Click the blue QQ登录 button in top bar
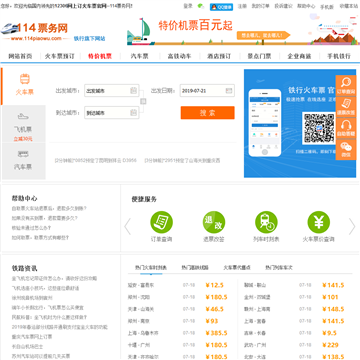This screenshot has width=360, height=360. pyautogui.click(x=221, y=7)
